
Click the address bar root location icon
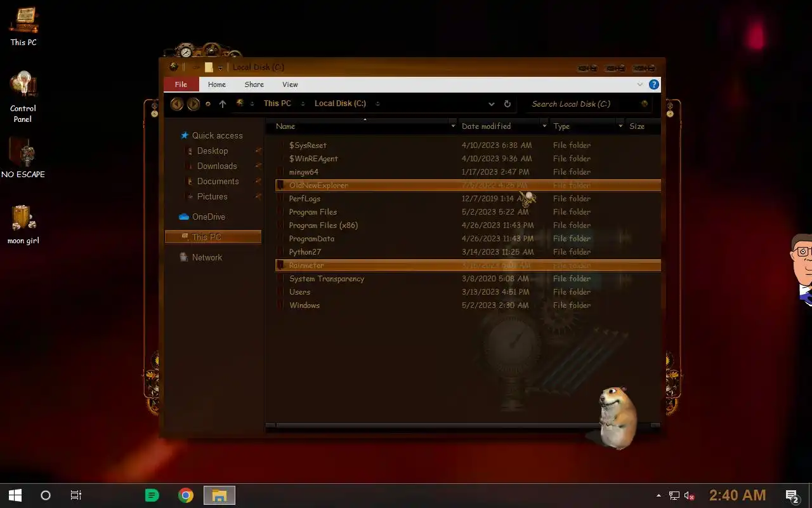[240, 103]
